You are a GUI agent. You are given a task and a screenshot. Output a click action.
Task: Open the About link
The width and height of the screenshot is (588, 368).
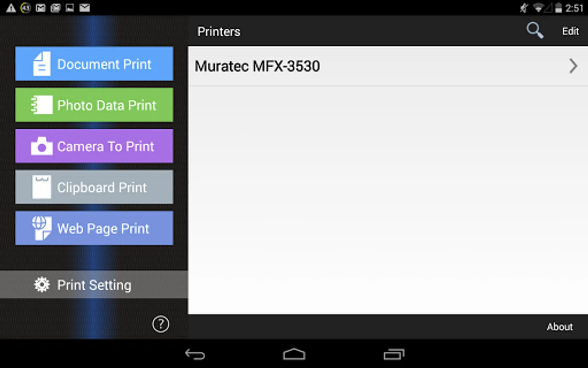pyautogui.click(x=560, y=327)
